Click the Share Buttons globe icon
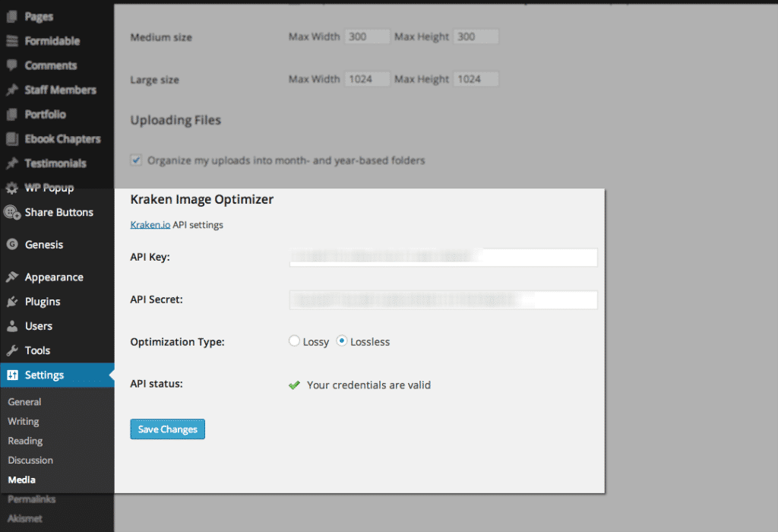778x532 pixels. coord(12,212)
